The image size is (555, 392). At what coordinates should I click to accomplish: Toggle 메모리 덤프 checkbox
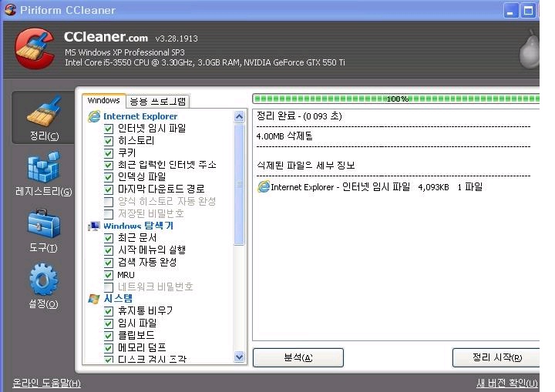tap(109, 348)
